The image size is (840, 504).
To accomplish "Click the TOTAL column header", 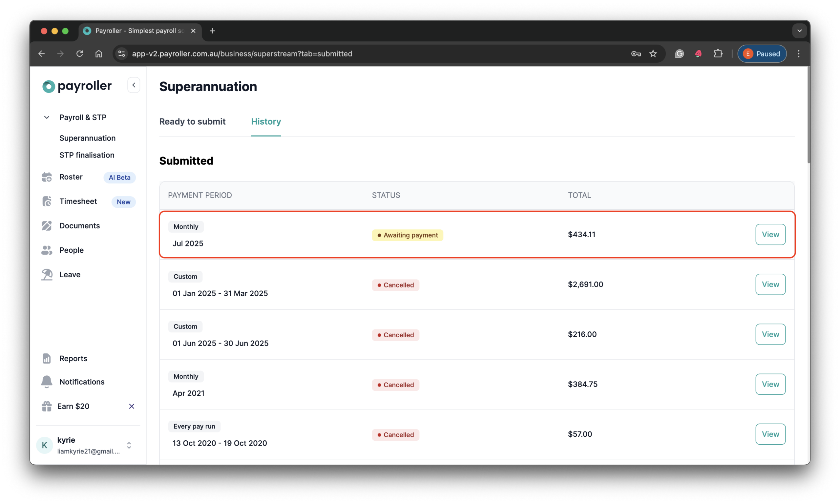I will 579,195.
